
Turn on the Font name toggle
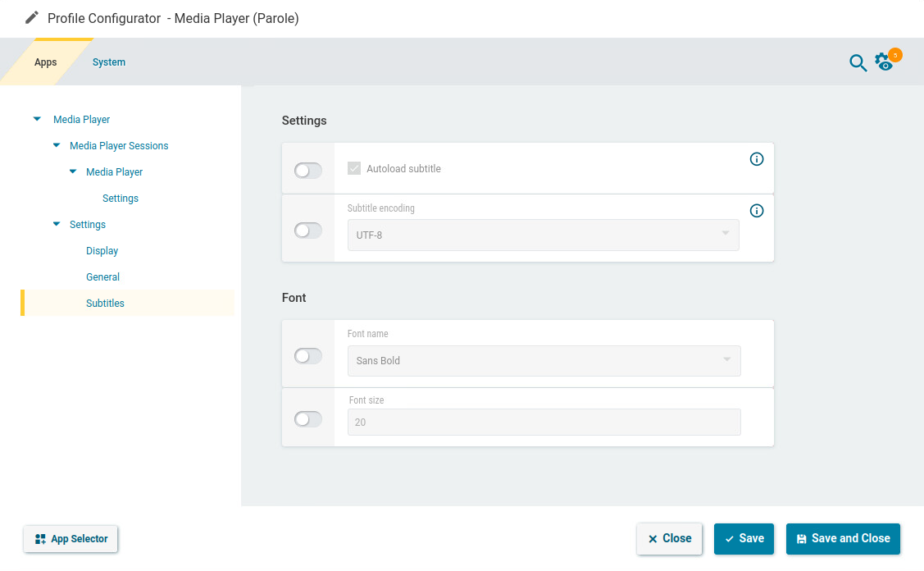308,356
